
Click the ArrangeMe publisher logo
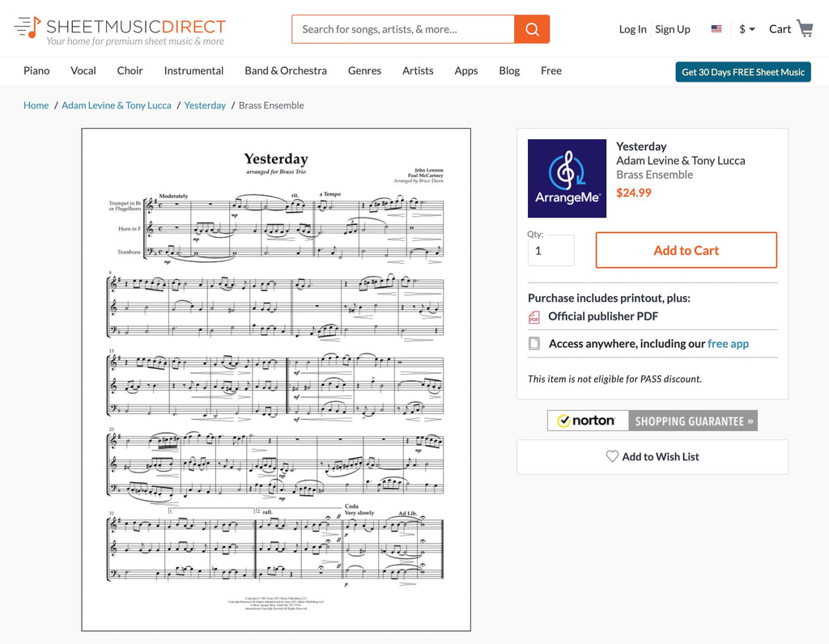(x=567, y=178)
